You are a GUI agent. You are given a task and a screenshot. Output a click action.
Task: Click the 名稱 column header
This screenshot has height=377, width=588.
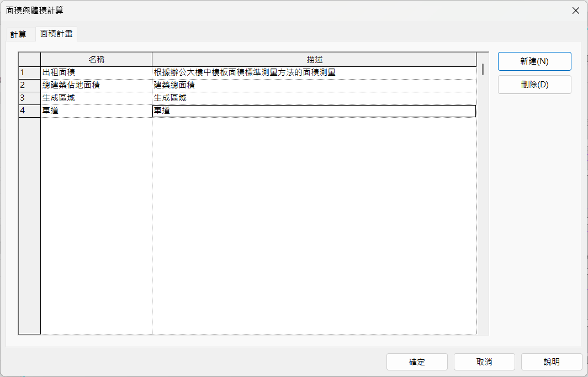(x=96, y=59)
